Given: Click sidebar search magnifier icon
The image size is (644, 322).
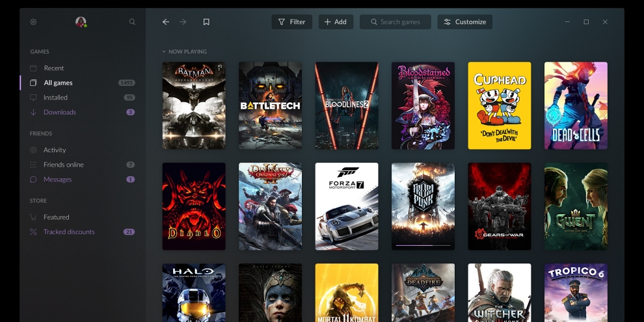Looking at the screenshot, I should click(x=132, y=21).
